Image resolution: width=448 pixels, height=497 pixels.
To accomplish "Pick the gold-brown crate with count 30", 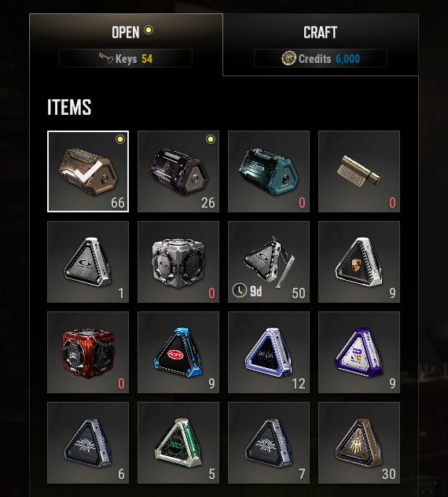I will 359,443.
